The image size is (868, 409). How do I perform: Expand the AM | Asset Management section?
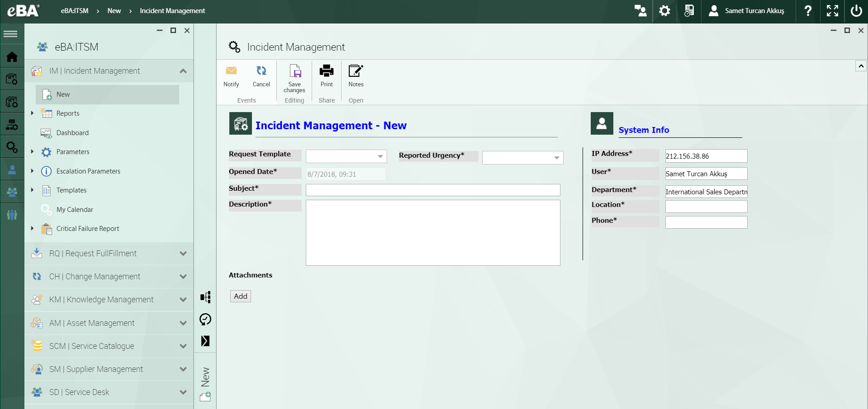(x=183, y=323)
